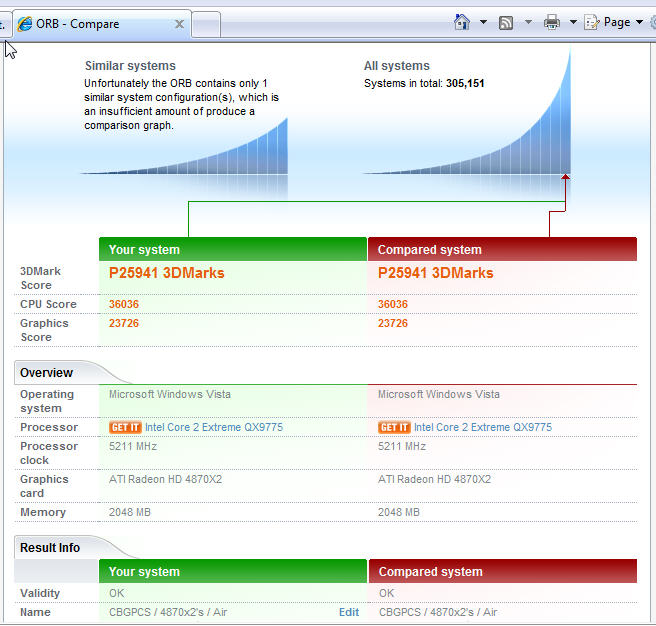Viewport: 656px width, 626px height.
Task: Click CPU Score 36036 under Your system
Action: click(124, 304)
